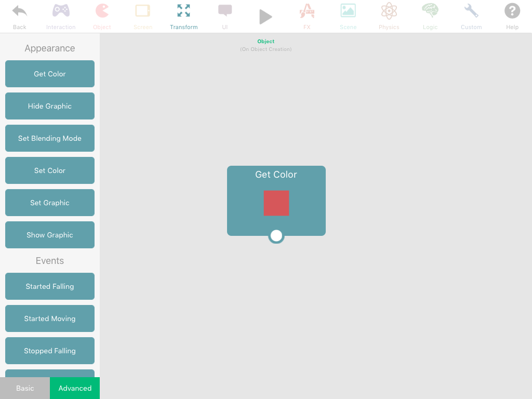Screen dimensions: 532x399
Task: Select the Object pac-man icon
Action: point(102,11)
